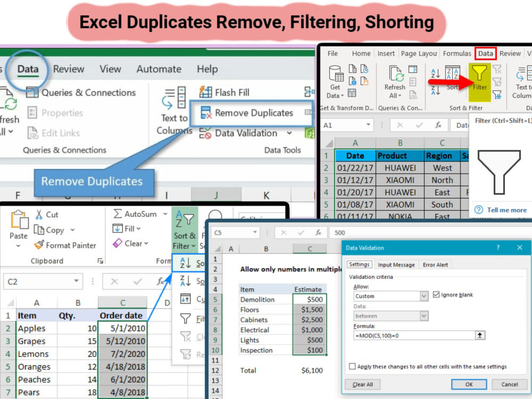
Task: Click the Sort button in Sort & Filter group
Action: point(452,77)
